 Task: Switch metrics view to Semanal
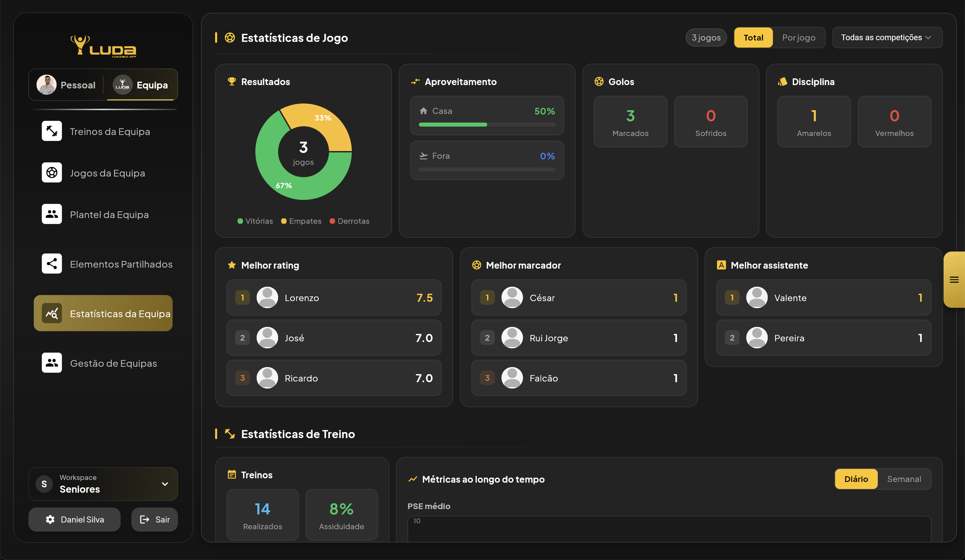tap(904, 479)
